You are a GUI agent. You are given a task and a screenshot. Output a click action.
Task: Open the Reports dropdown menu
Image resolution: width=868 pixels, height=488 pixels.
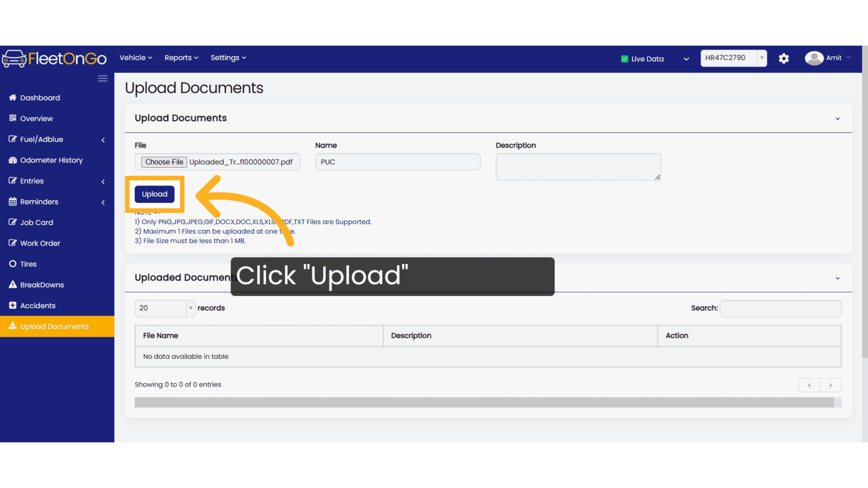pyautogui.click(x=181, y=57)
